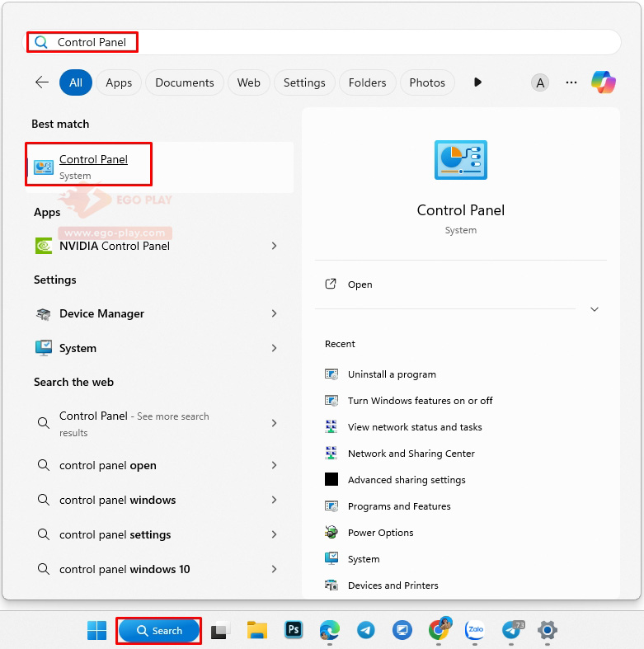
Task: Open Devices and Printers recent entry
Action: click(x=393, y=586)
